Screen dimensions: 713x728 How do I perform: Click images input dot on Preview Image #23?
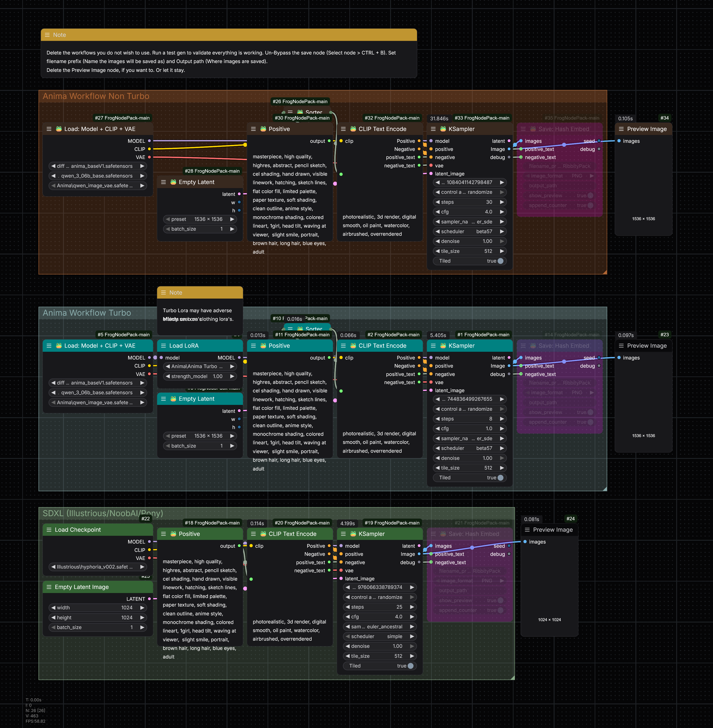[x=619, y=358]
